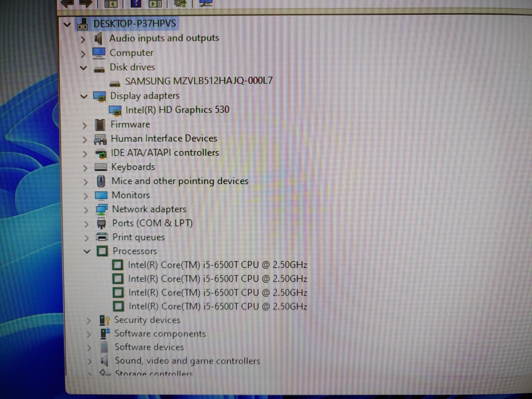Click the Software devices icon
Image resolution: width=532 pixels, height=399 pixels.
point(105,347)
